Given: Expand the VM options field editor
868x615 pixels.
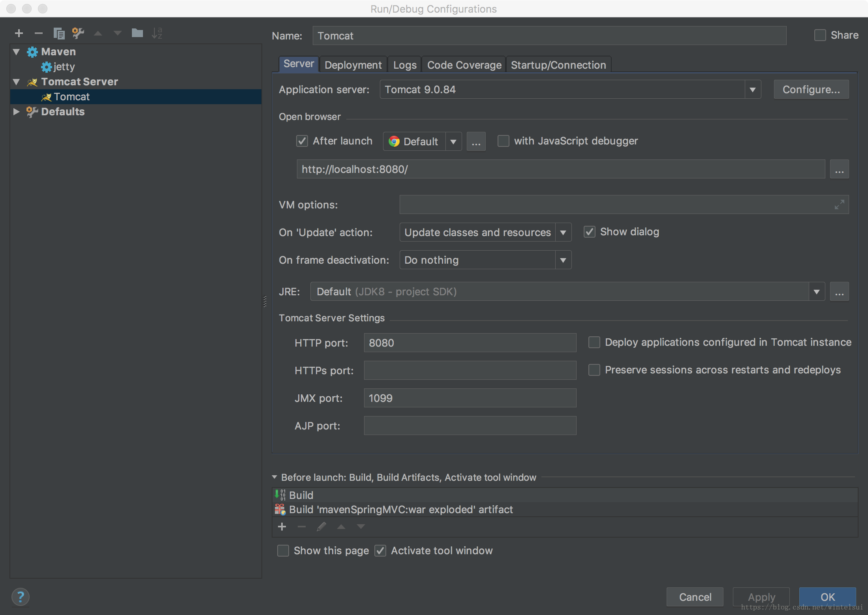Looking at the screenshot, I should coord(839,204).
